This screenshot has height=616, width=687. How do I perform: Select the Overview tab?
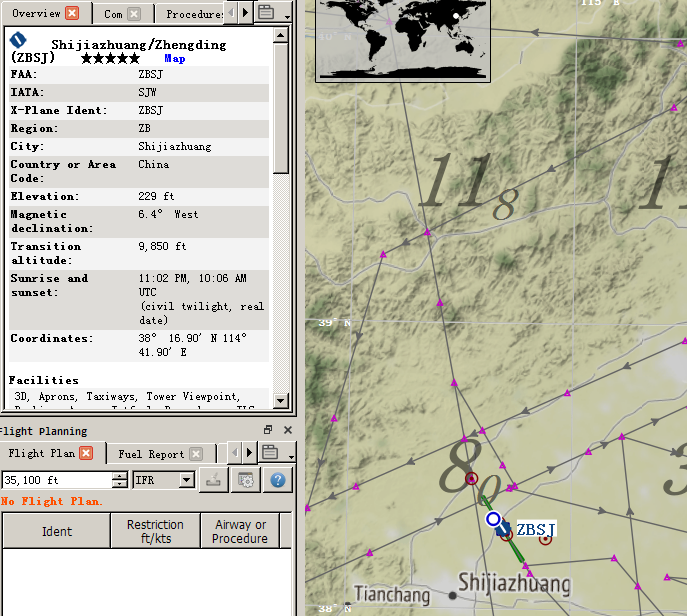pos(36,13)
